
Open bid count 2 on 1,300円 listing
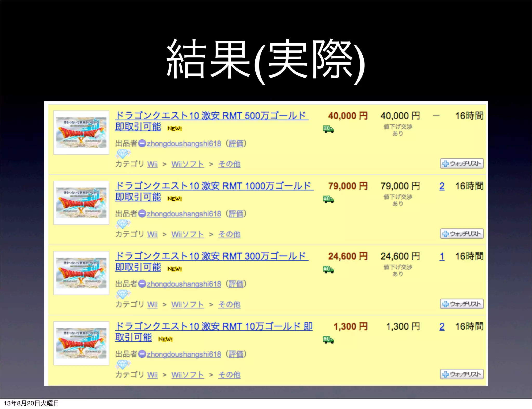(x=442, y=327)
